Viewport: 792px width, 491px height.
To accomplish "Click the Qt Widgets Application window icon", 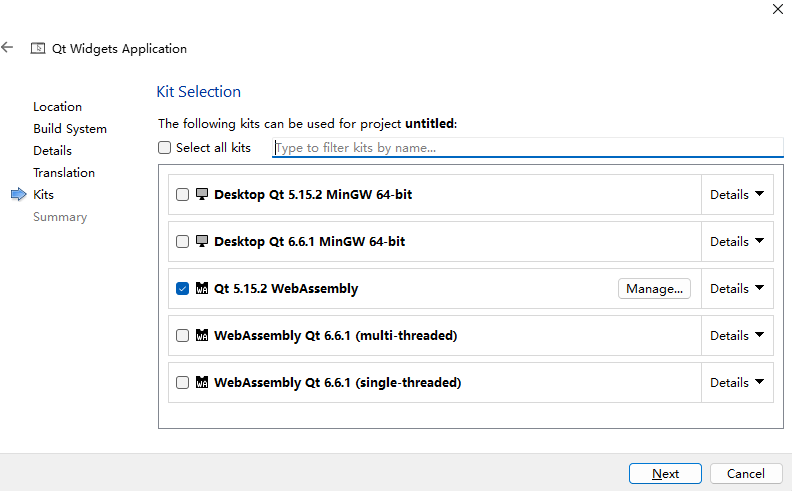I will [38, 48].
